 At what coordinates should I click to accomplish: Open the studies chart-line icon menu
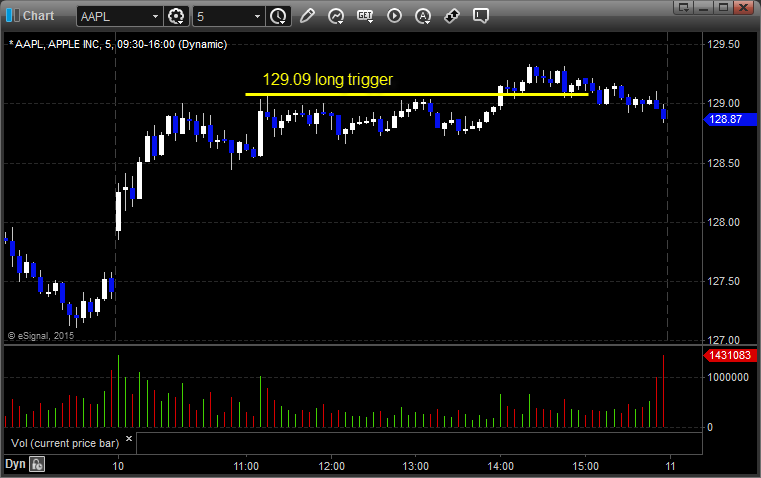coord(336,16)
